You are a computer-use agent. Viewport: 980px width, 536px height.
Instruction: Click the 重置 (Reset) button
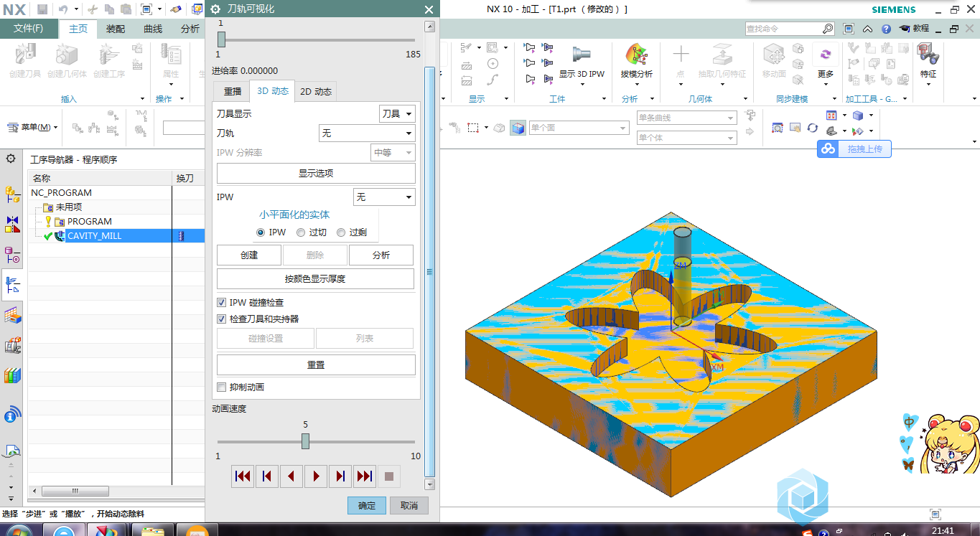coord(316,365)
